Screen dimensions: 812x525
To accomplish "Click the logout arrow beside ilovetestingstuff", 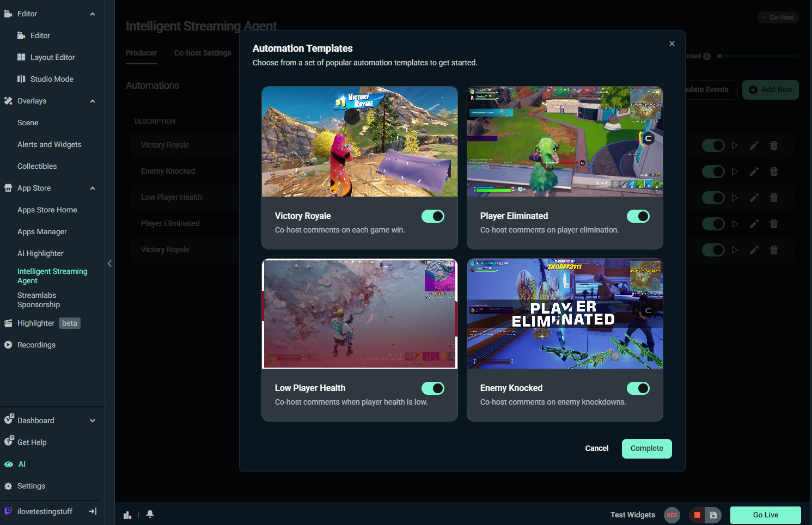I will point(93,511).
